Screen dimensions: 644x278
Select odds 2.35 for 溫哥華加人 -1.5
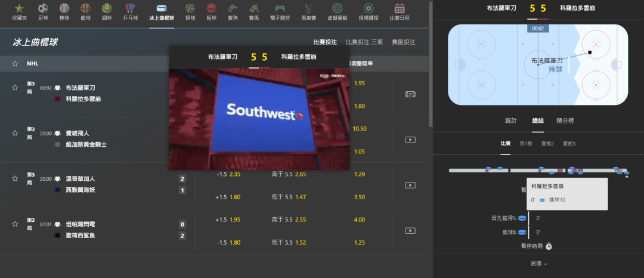(x=234, y=174)
